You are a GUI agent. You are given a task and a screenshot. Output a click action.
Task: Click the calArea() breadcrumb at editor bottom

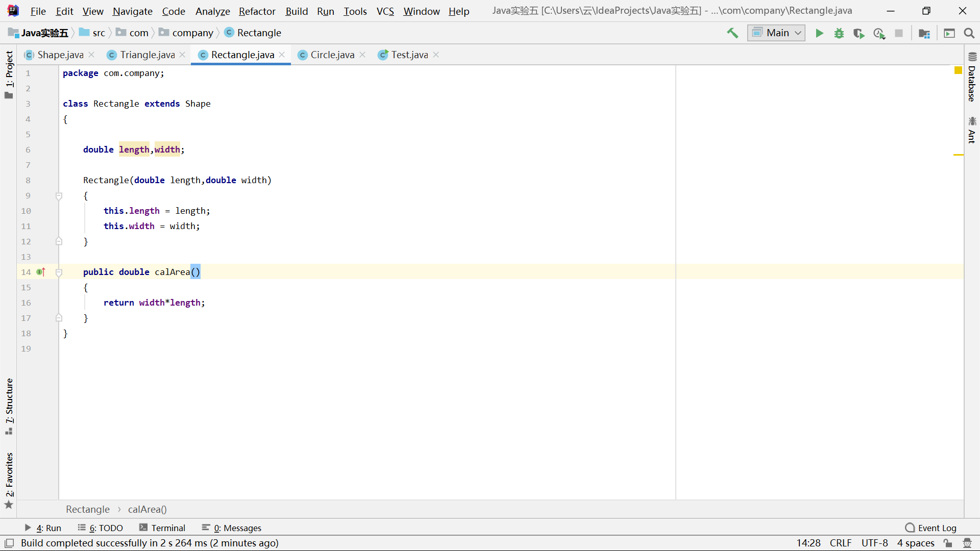coord(148,509)
